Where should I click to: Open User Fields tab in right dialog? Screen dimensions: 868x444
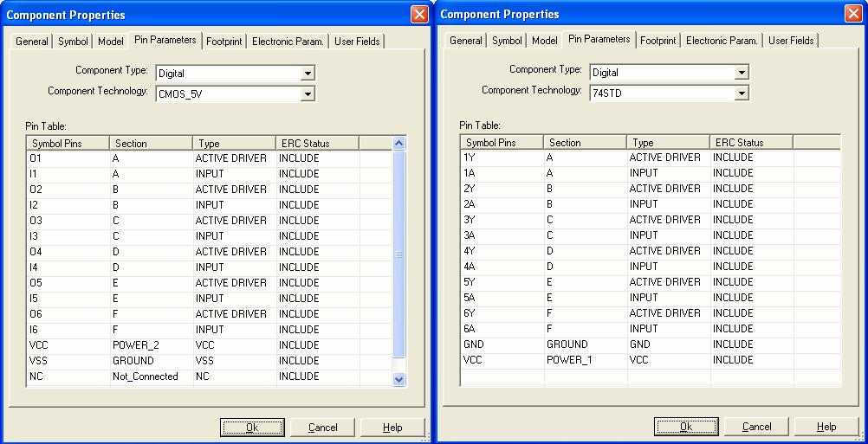coord(791,41)
